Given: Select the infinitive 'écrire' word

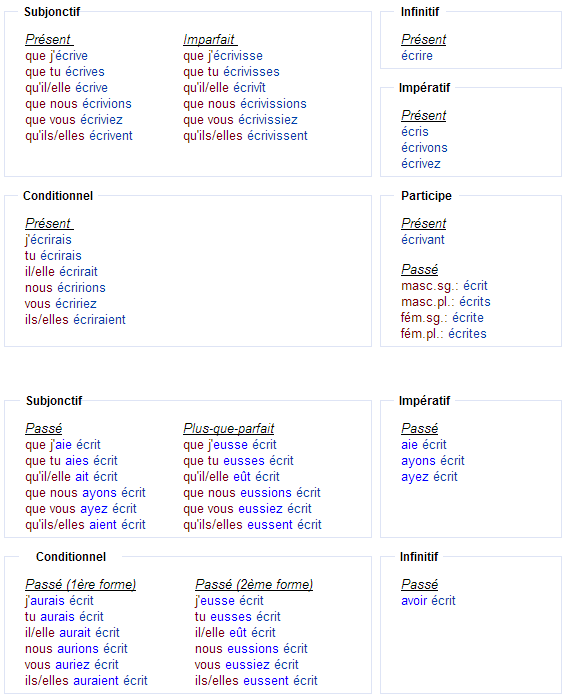Looking at the screenshot, I should 416,55.
